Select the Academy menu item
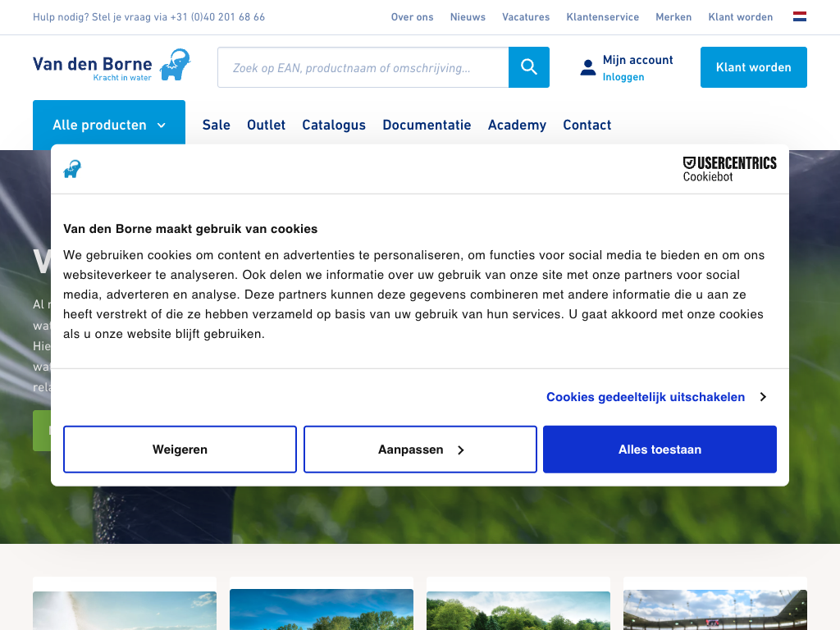Viewport: 840px width, 630px height. 517,125
